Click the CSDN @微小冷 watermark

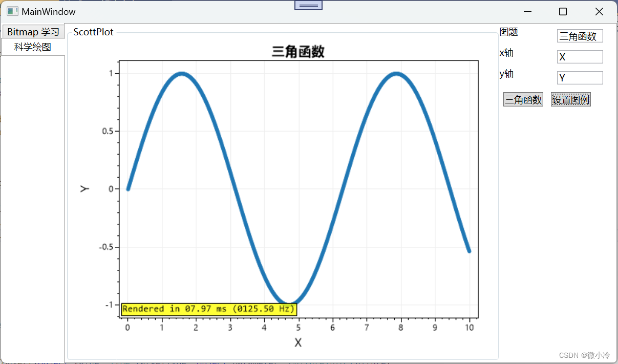coord(584,355)
